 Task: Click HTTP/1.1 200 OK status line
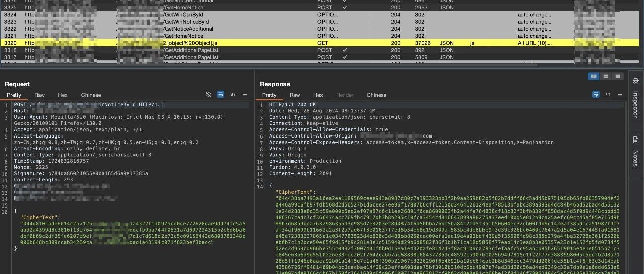pos(291,104)
